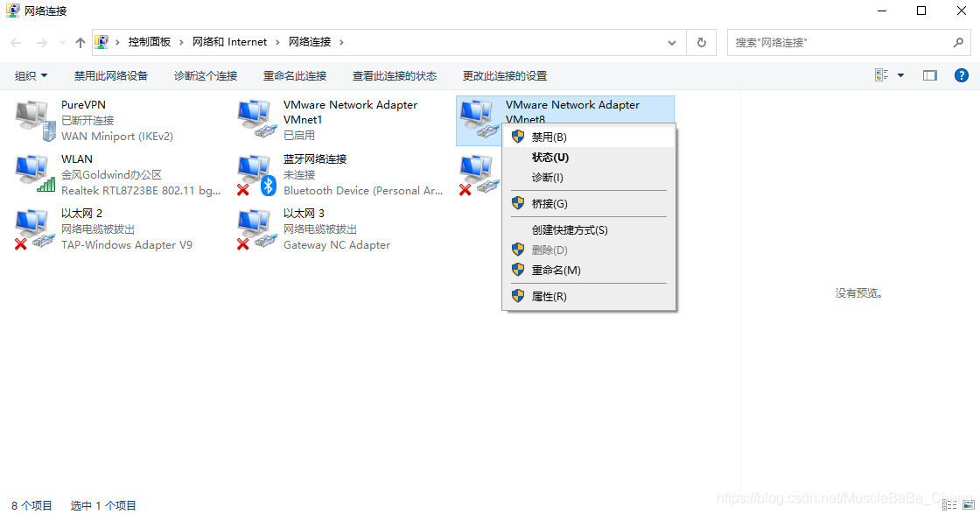Expand the address bar history dropdown
The image size is (980, 514).
(x=672, y=43)
